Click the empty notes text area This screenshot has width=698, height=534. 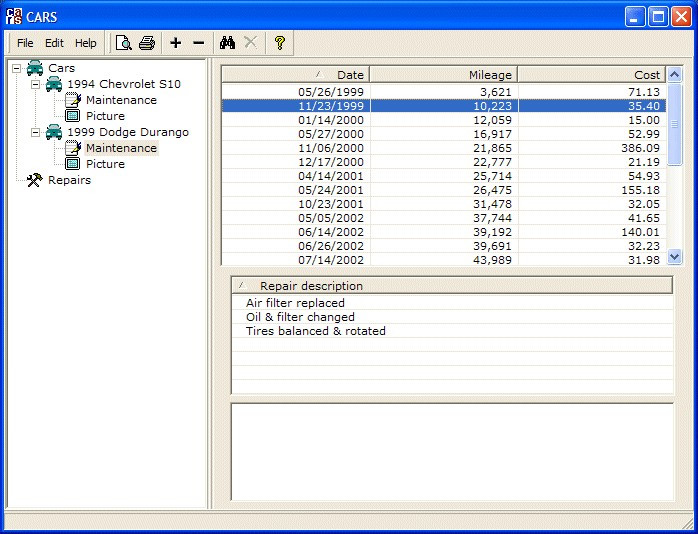pyautogui.click(x=452, y=452)
